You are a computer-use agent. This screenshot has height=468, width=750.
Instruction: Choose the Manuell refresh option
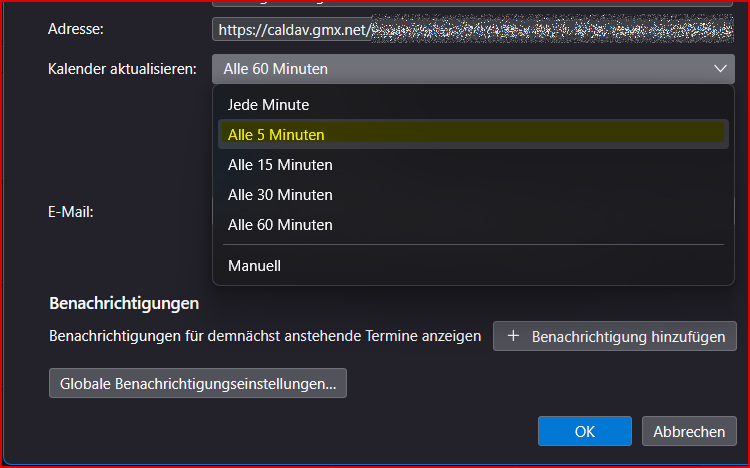point(473,266)
